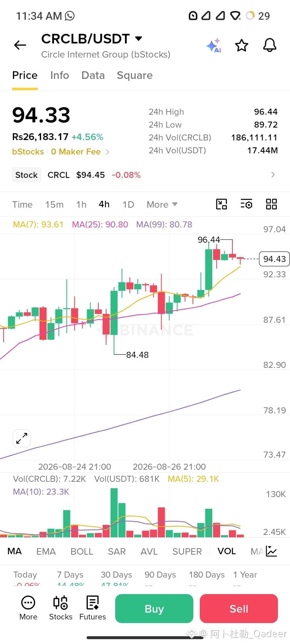Open the chart settings icon

[x=246, y=204]
